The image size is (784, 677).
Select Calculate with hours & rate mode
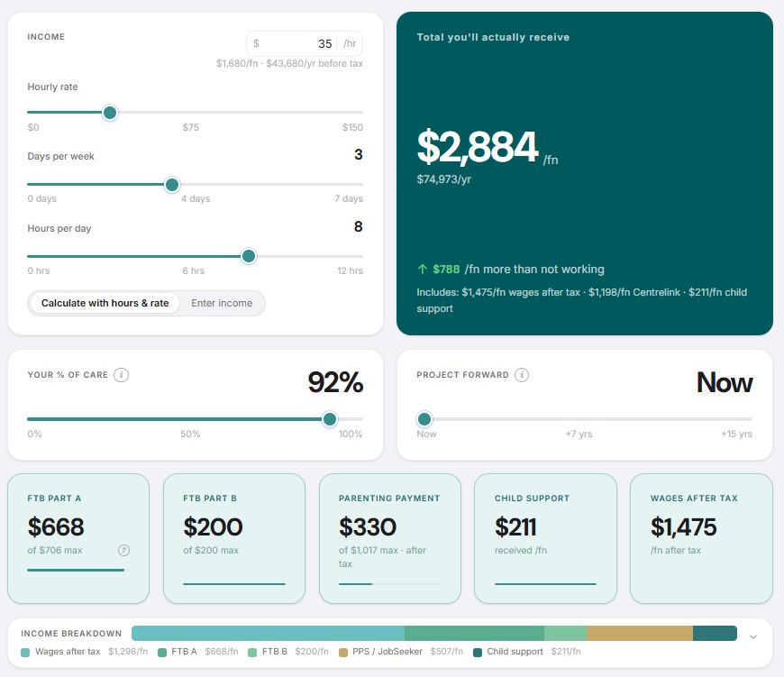click(105, 303)
